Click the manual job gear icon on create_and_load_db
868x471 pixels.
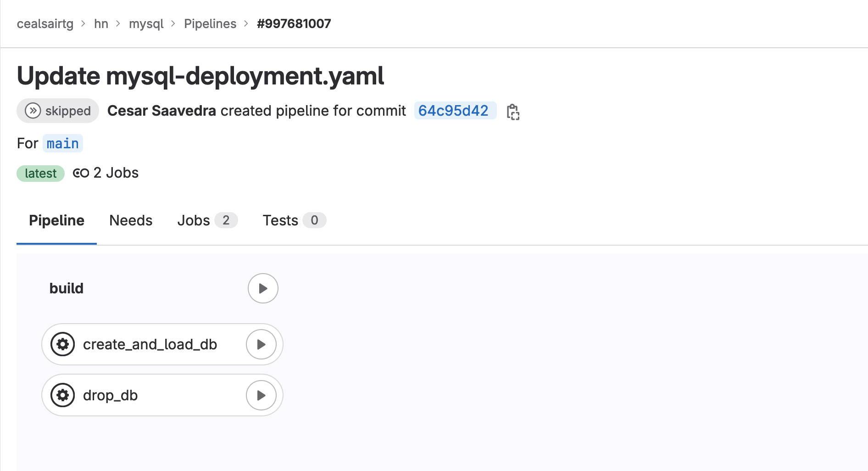[x=63, y=344]
